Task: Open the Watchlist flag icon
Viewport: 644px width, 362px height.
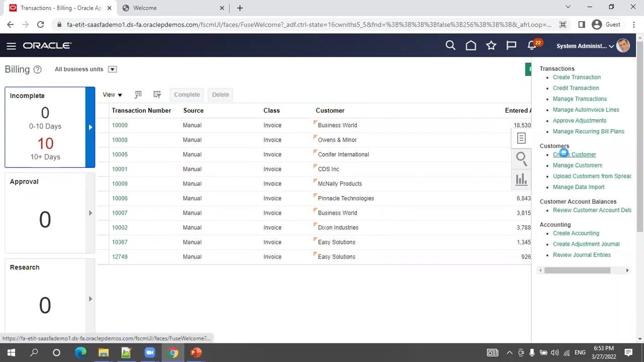Action: click(x=511, y=46)
